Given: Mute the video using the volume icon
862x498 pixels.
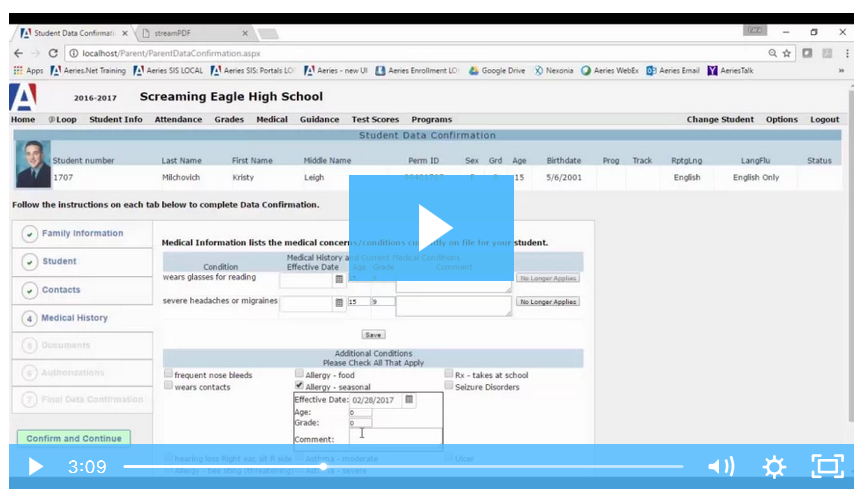Looking at the screenshot, I should click(x=720, y=466).
